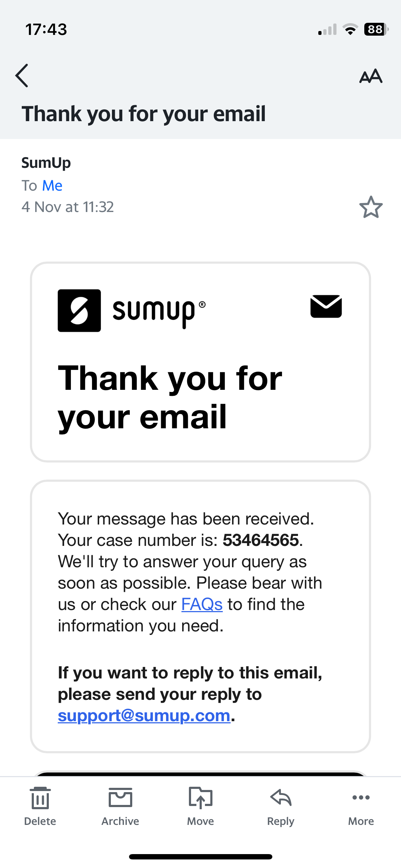Tap the case number 53464565

click(261, 540)
